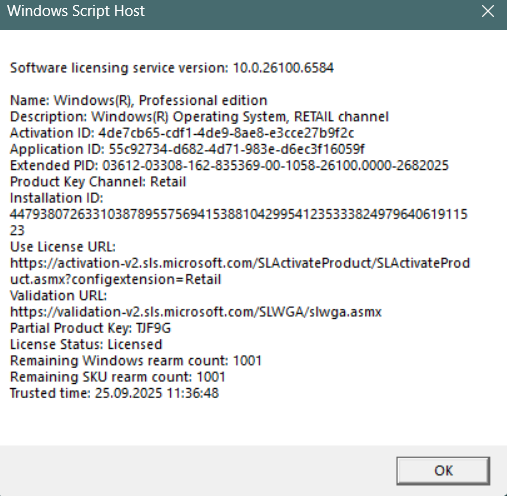Viewport: 507px width, 496px height.
Task: Click the OK button
Action: 443,471
